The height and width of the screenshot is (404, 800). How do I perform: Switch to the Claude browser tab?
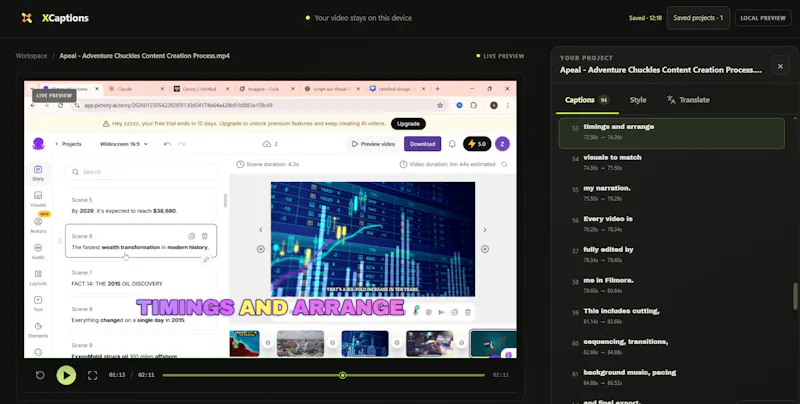[136, 89]
